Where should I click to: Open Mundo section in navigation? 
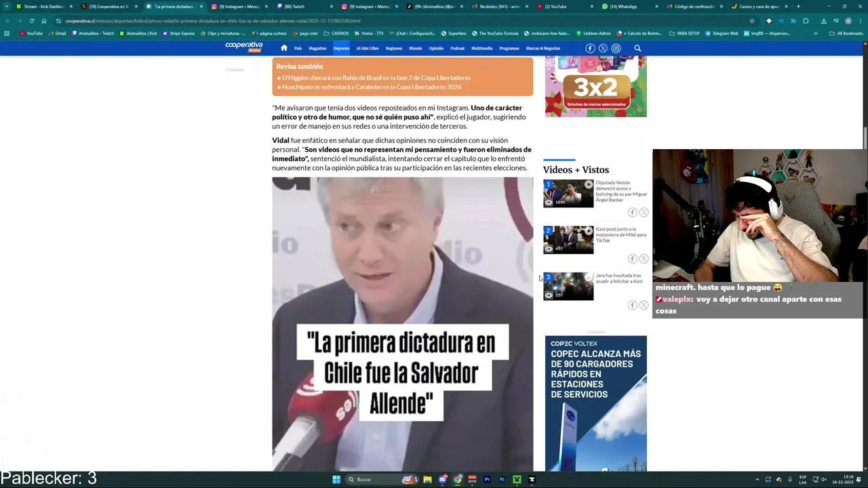pos(416,48)
